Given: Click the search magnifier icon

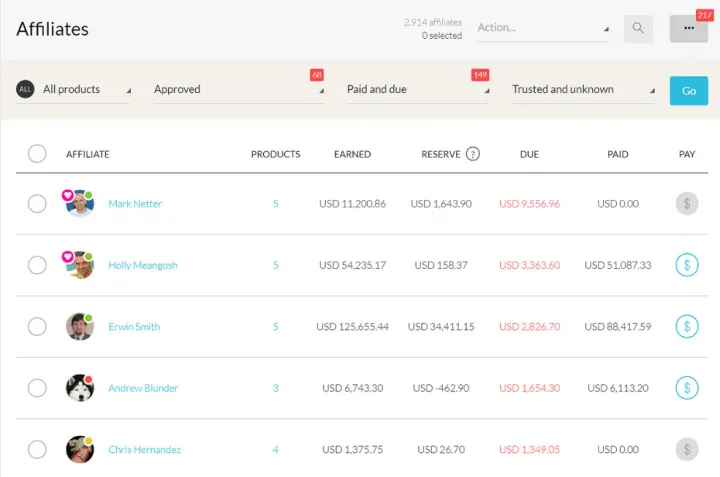Looking at the screenshot, I should pos(638,28).
